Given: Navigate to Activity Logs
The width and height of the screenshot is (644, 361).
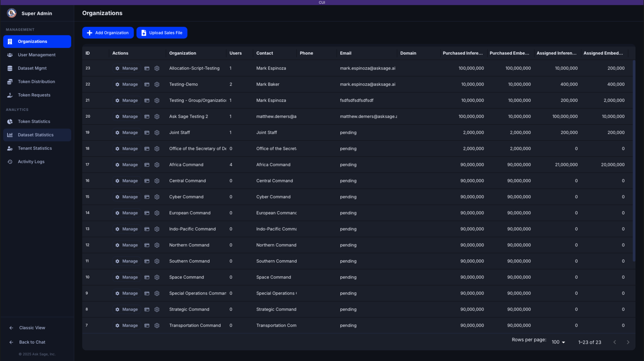Looking at the screenshot, I should tap(31, 162).
